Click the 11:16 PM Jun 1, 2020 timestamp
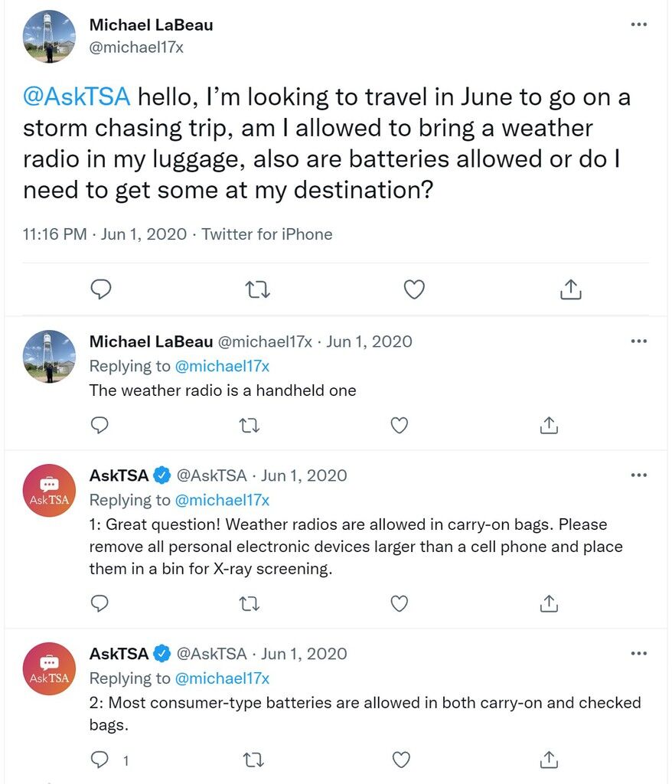The height and width of the screenshot is (784, 672). pyautogui.click(x=105, y=234)
